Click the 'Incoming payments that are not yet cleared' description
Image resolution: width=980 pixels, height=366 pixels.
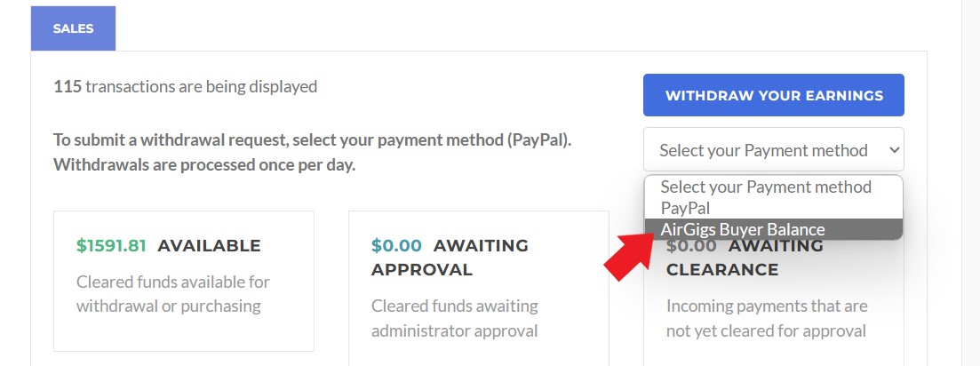(x=766, y=318)
